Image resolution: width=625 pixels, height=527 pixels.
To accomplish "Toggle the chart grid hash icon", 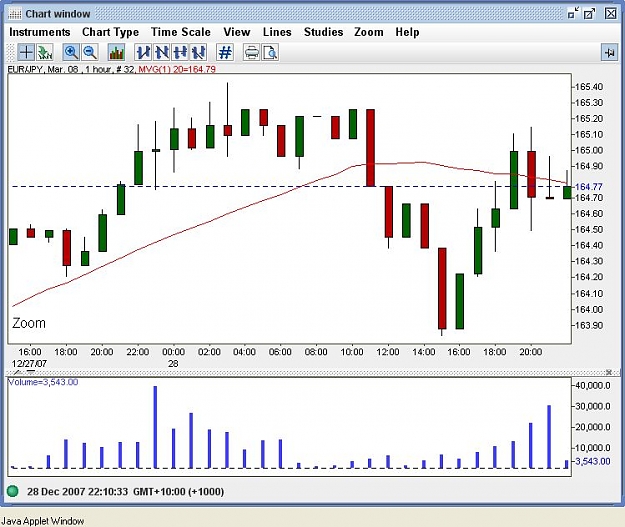I will [225, 52].
